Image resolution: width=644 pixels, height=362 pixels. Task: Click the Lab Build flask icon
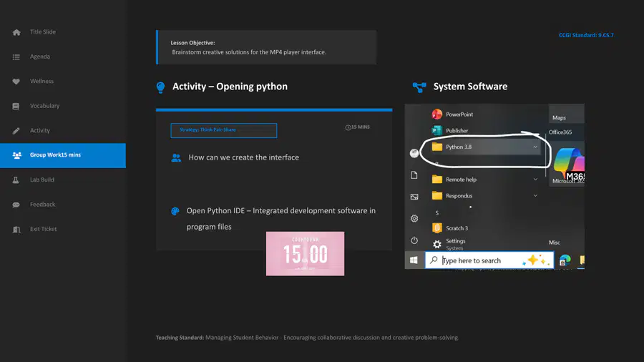[x=16, y=180]
